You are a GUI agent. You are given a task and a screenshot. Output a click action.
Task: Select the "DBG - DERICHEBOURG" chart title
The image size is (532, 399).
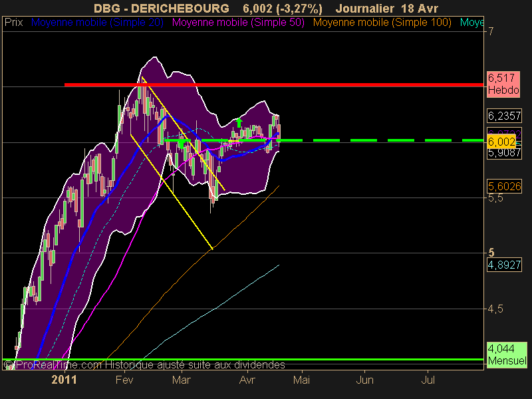tap(162, 8)
